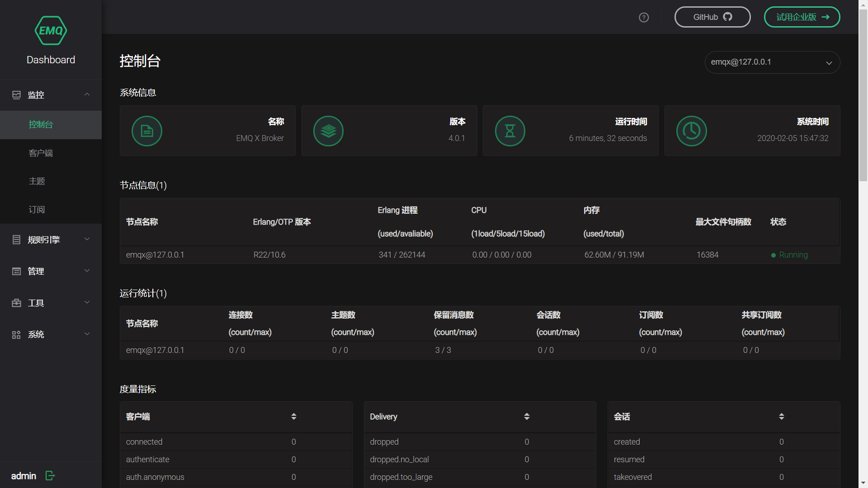Click the EMQ hexagon logo
The image size is (868, 488).
point(51,31)
